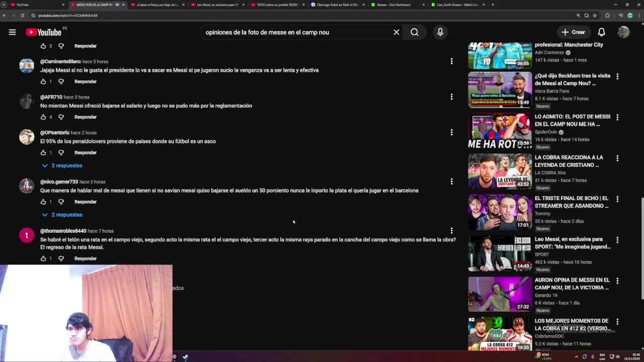Dislike the comment by @thomasrobles8440

click(61, 258)
